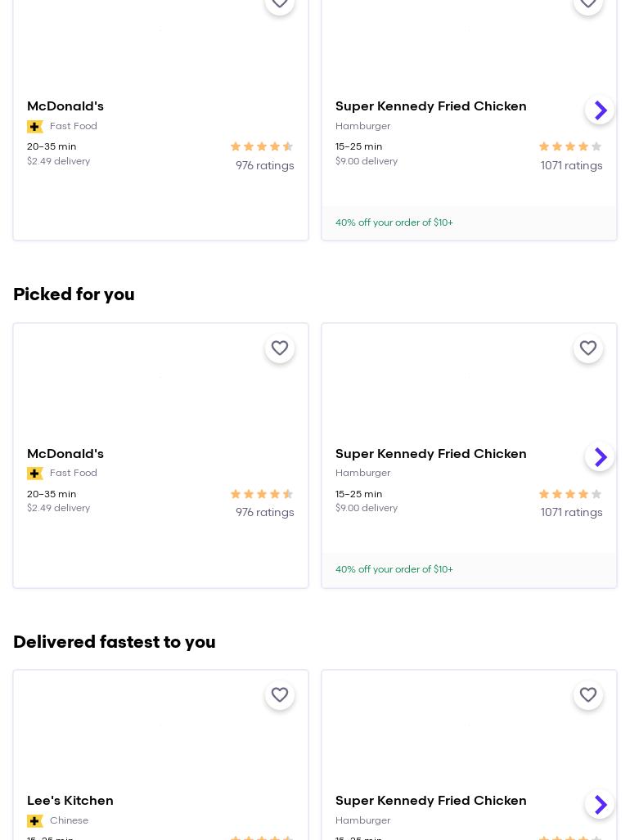Image resolution: width=630 pixels, height=840 pixels.
Task: Click Grubhub+ badge on McDonald's above Picked for you
Action: (x=35, y=127)
